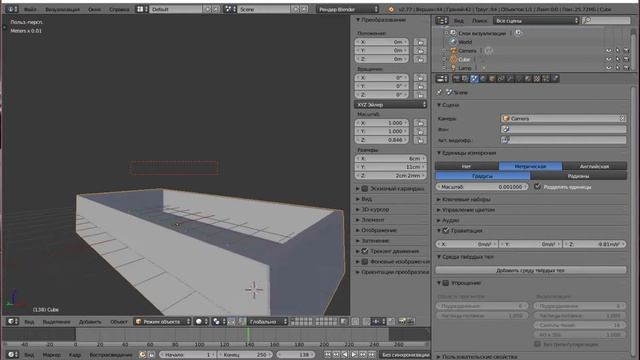Click the play animation button
This screenshot has width=640, height=360.
pyautogui.click(x=354, y=355)
